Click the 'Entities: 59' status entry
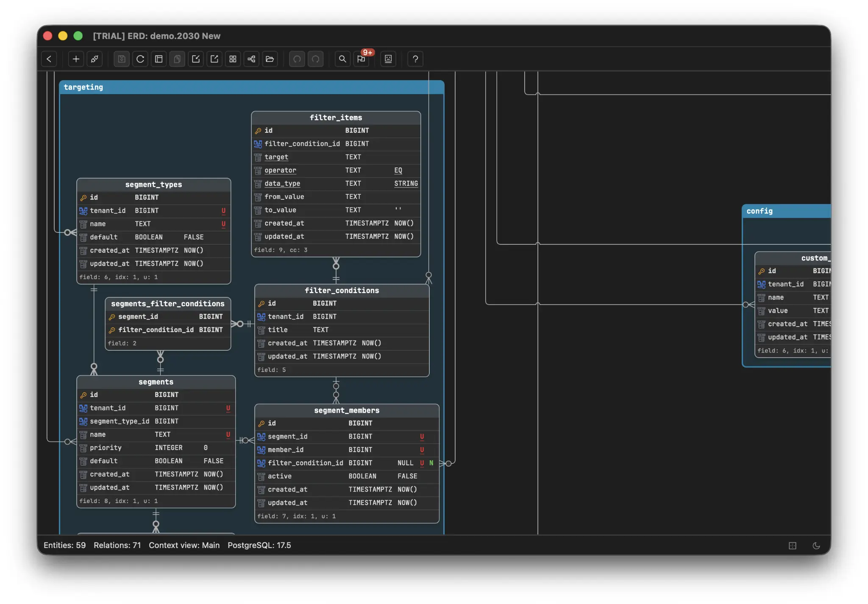This screenshot has width=868, height=604. (x=64, y=545)
